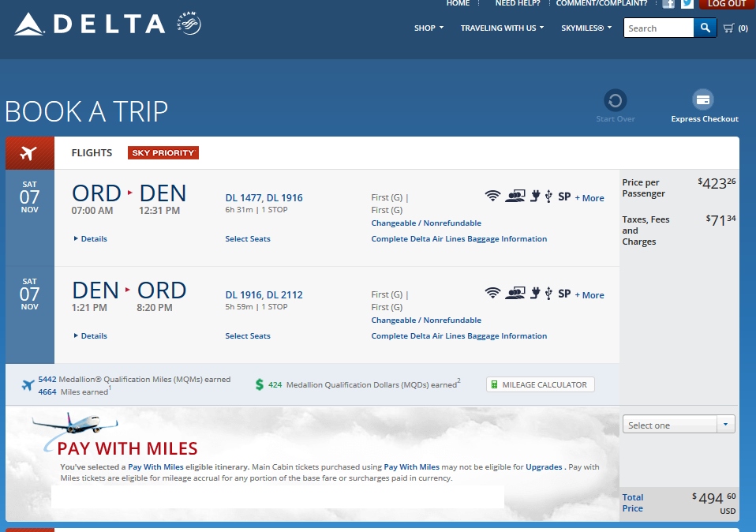The width and height of the screenshot is (756, 532).
Task: Open the SHOP menu
Action: (429, 28)
